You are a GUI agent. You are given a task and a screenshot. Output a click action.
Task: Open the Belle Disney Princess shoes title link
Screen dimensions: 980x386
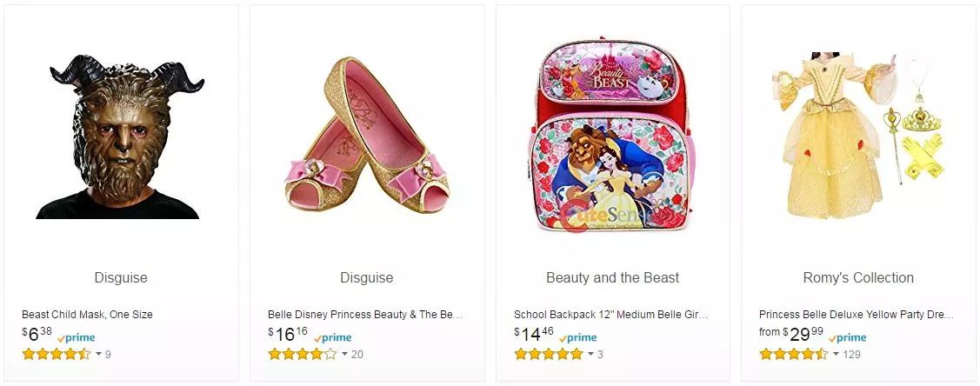[x=365, y=315]
